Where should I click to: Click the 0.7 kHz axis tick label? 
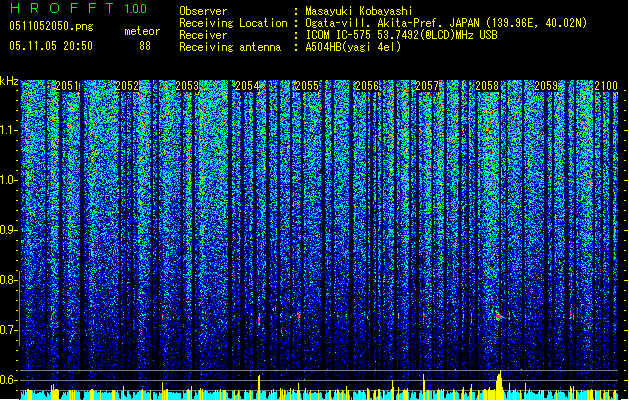(x=8, y=330)
